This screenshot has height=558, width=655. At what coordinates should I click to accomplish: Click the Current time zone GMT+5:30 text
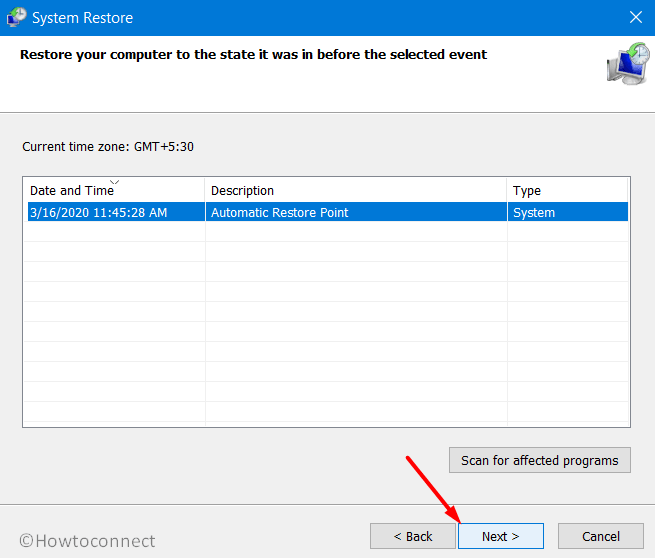pyautogui.click(x=108, y=147)
